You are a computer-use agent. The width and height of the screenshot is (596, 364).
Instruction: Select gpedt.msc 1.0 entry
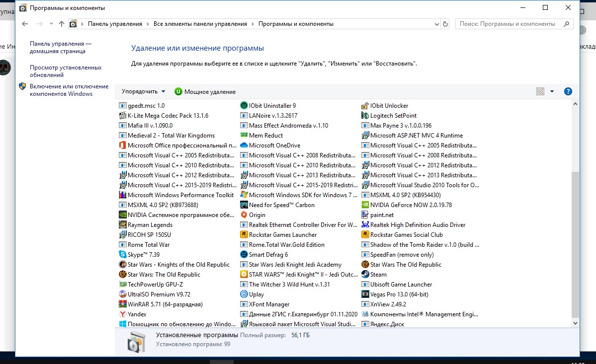click(142, 105)
